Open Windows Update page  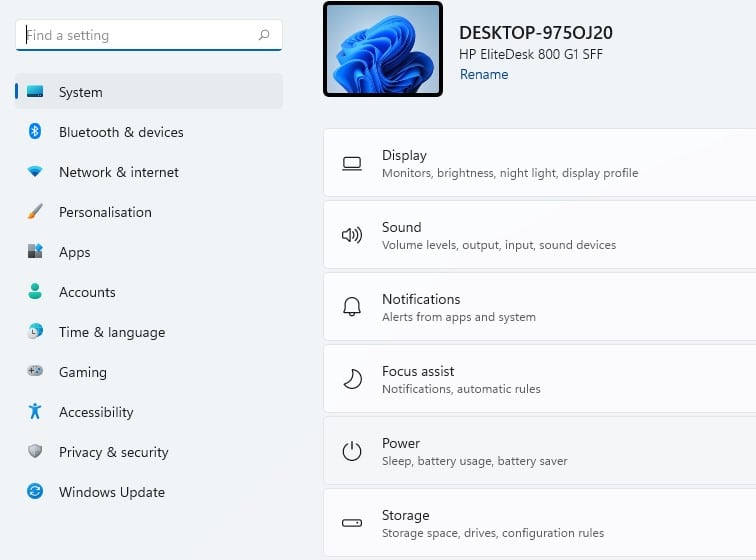pos(149,492)
